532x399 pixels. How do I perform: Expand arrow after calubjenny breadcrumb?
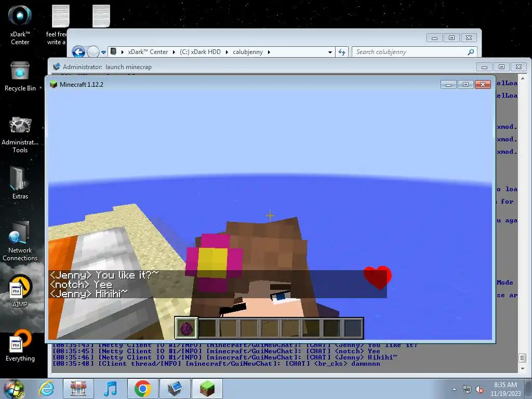[x=269, y=52]
